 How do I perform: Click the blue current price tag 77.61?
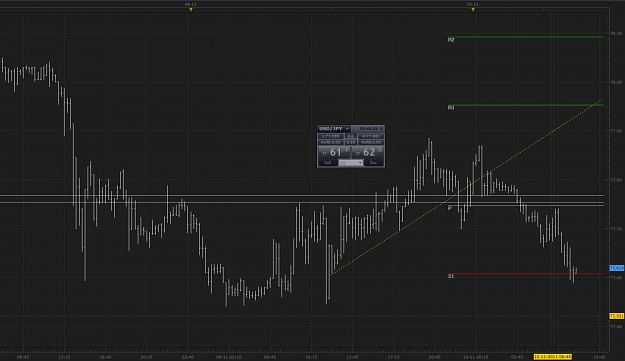[617, 268]
